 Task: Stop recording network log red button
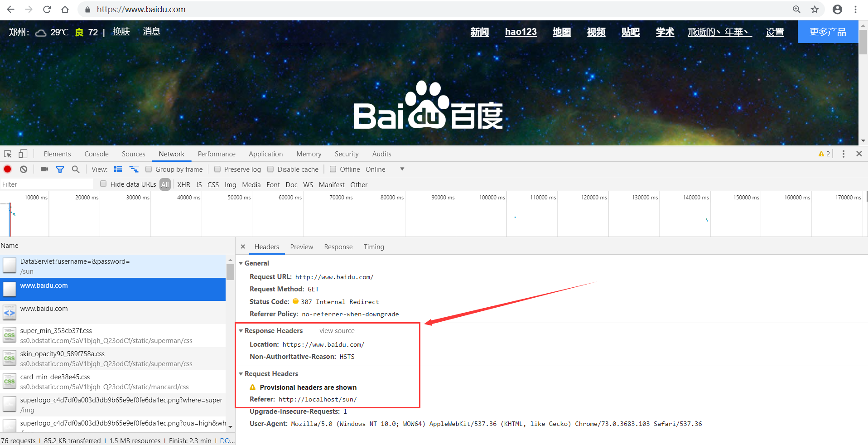tap(7, 169)
